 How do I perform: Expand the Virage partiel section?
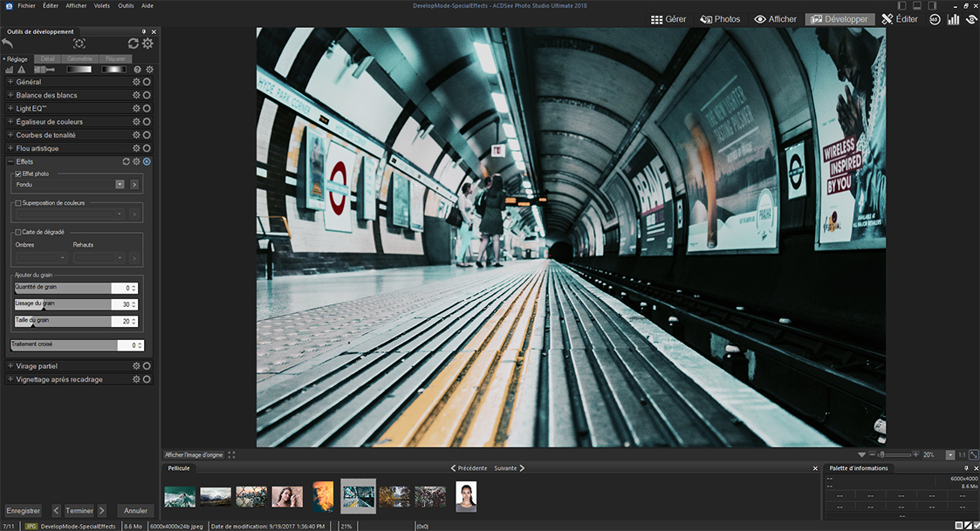coord(10,366)
